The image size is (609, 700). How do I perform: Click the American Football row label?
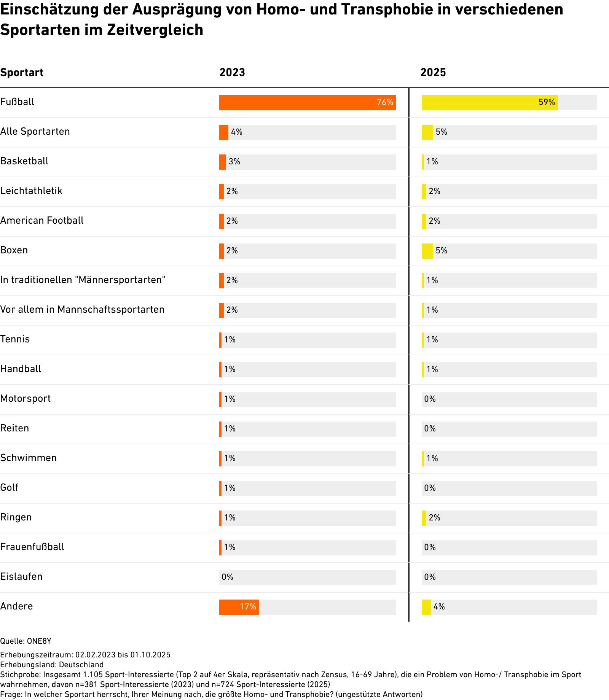[x=42, y=221]
